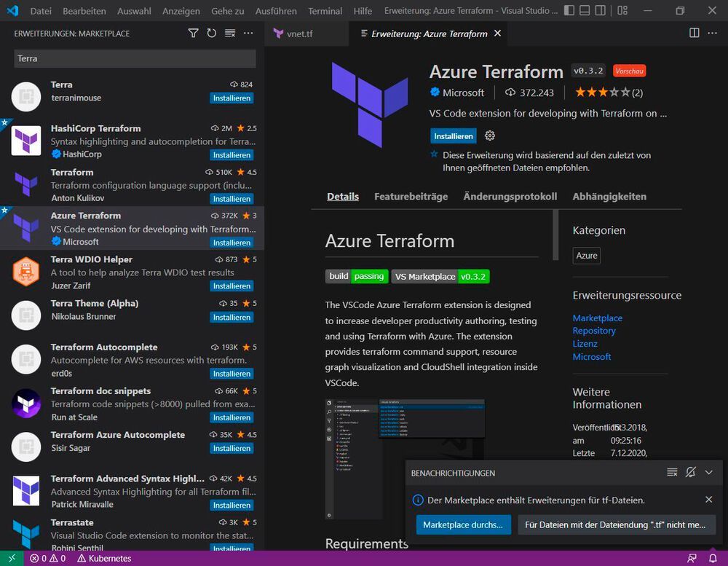Viewport: 728px width, 566px height.
Task: Toggle secondary side bar layout icon
Action: click(601, 10)
